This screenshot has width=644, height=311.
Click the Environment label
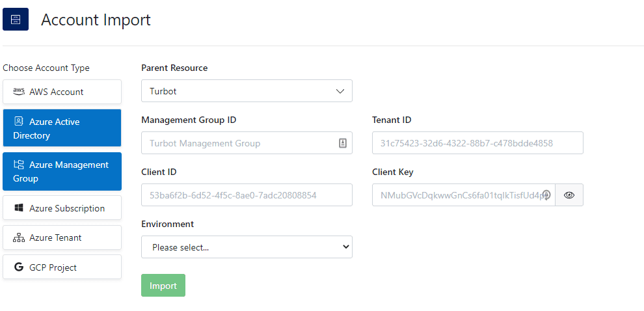pos(167,224)
